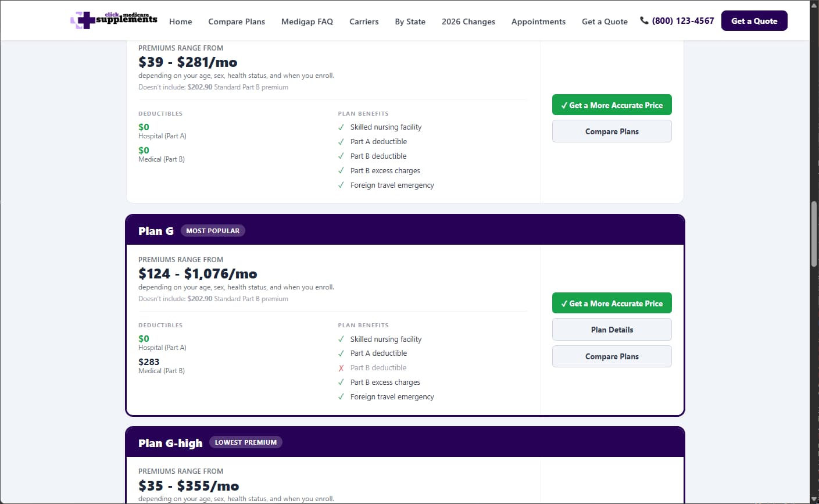Click the Click Medicare Supplements logo

[114, 20]
